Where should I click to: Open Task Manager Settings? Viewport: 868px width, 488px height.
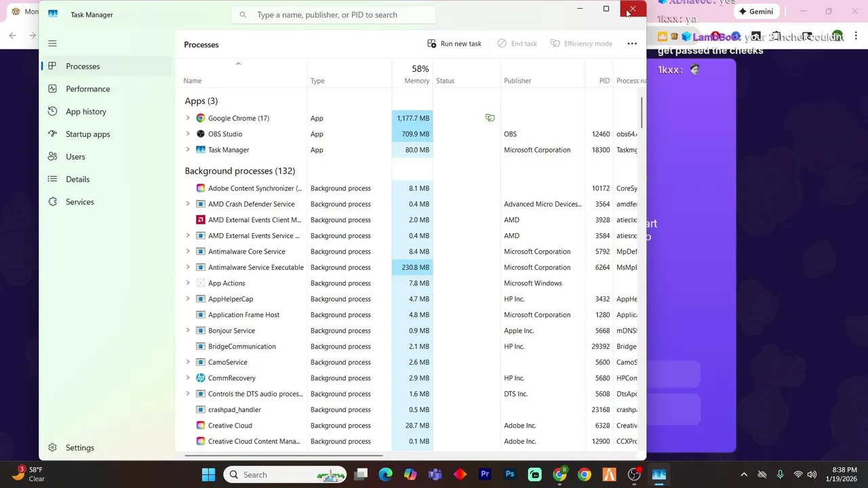[106, 447]
